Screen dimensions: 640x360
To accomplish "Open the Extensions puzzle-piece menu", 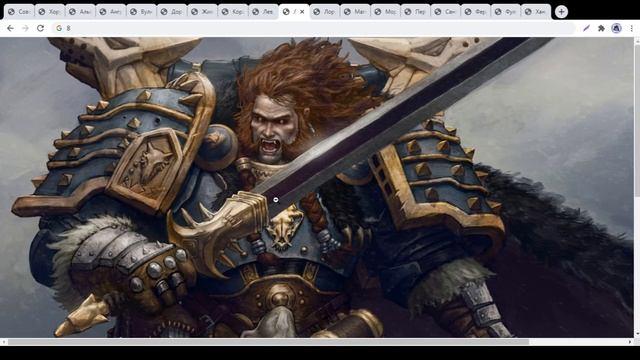I will (601, 28).
